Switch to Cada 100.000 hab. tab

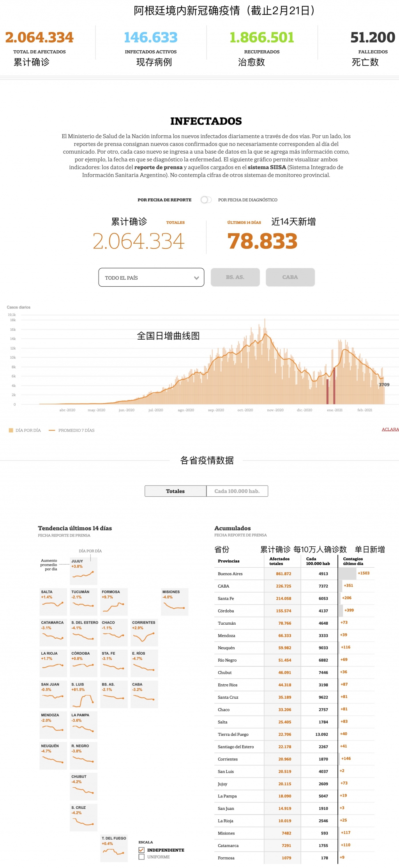pos(237,491)
